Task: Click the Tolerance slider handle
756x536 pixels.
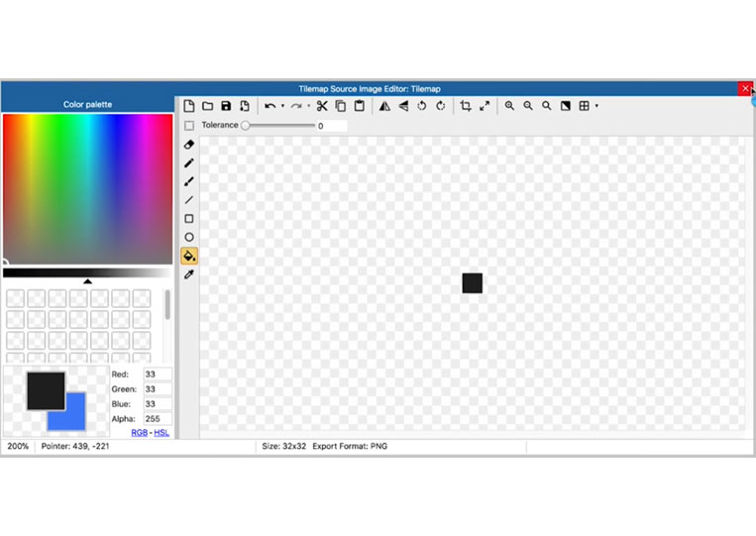Action: click(x=246, y=126)
